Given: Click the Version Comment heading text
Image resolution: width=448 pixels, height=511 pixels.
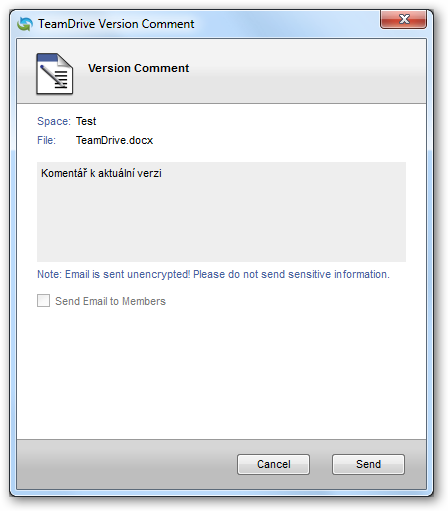Looking at the screenshot, I should pos(138,68).
